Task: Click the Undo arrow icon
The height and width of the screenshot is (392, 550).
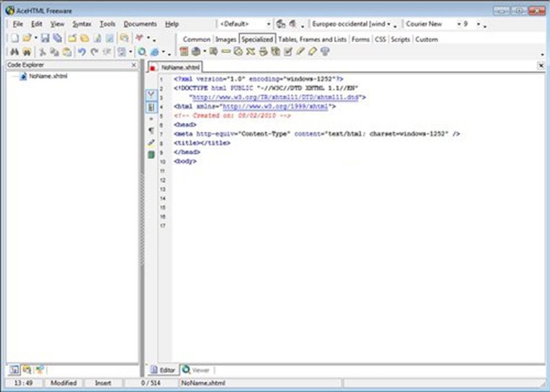Action: 82,52
